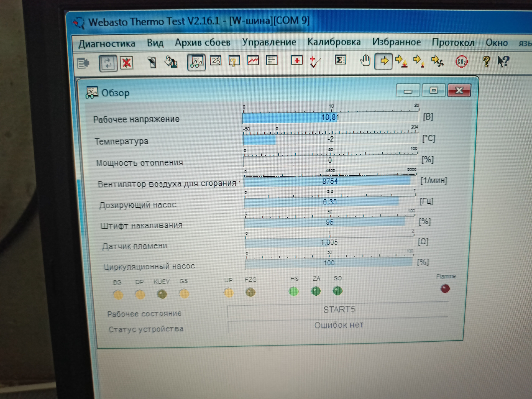Click the DP status indicator light
Viewport: 532px width, 399px height.
[140, 294]
